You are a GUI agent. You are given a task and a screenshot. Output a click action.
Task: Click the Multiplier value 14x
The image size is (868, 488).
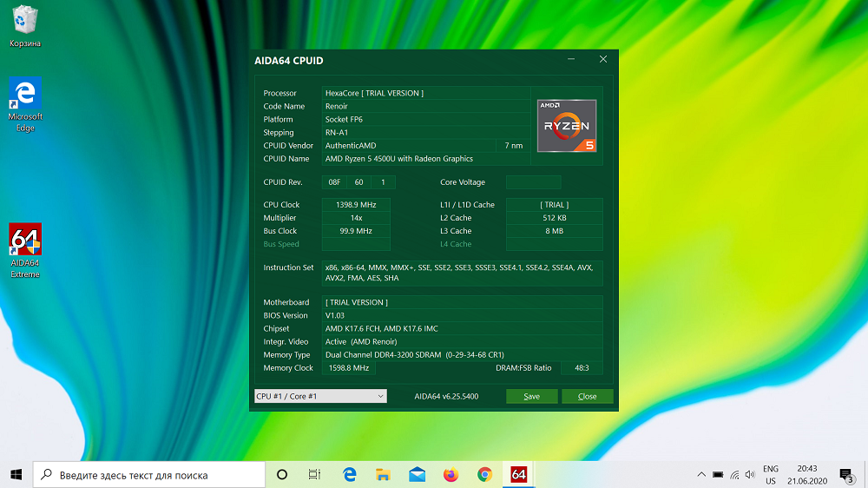[x=356, y=218]
